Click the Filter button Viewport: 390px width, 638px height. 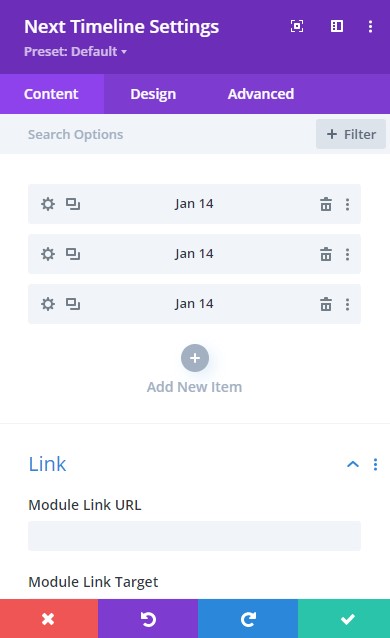coord(351,134)
